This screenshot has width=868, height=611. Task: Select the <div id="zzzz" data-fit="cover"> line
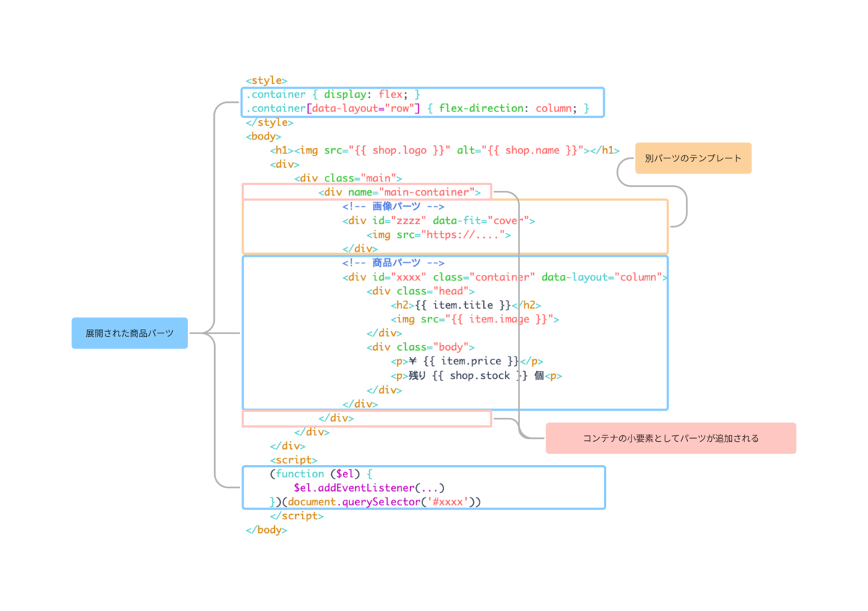[x=439, y=221]
